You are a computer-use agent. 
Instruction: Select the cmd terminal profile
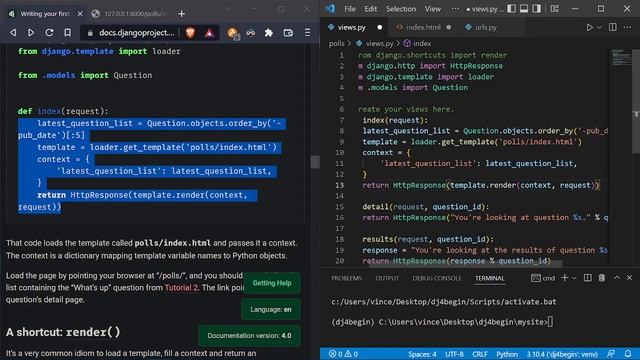click(543, 278)
